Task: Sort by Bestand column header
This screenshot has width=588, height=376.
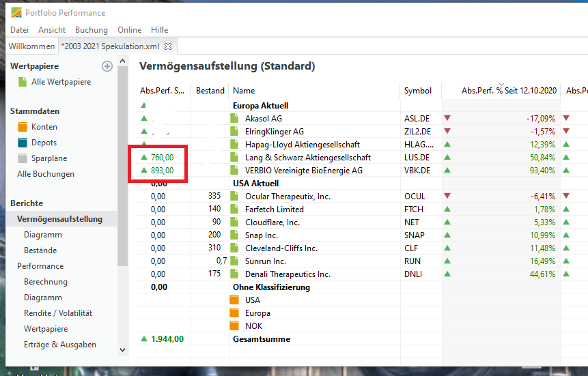Action: point(210,91)
